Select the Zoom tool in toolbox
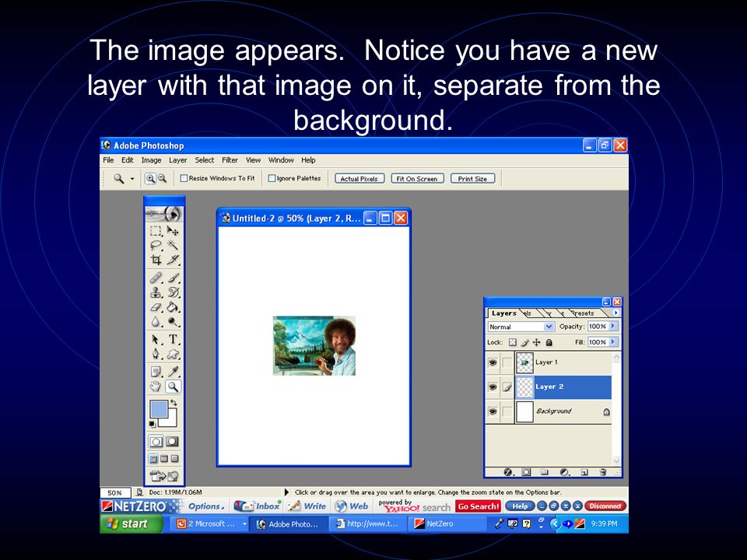Screen dimensions: 747x560 pyautogui.click(x=173, y=387)
